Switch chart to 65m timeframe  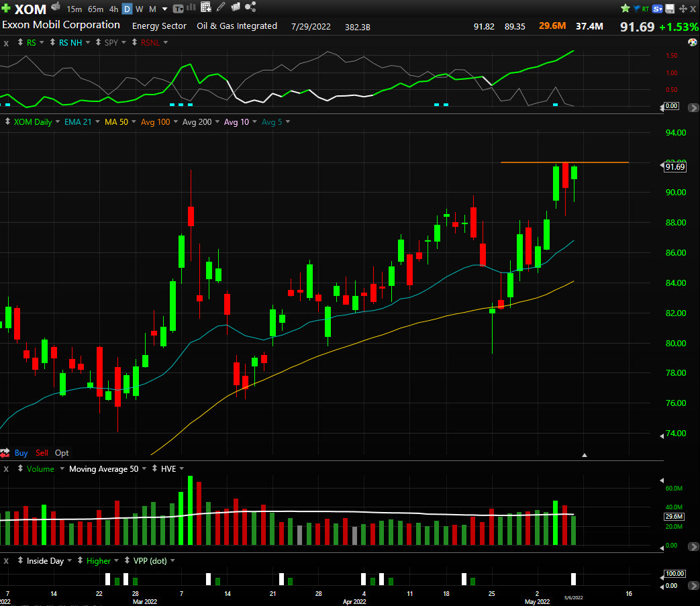click(95, 9)
